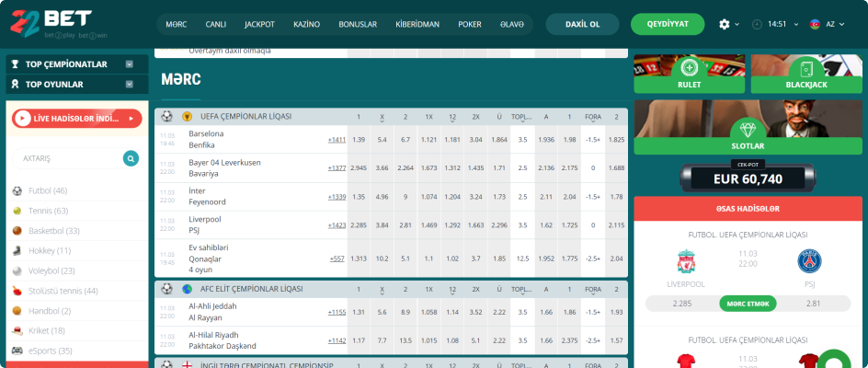Click UEFA Çempionlar Liqası trophy icon

[x=187, y=117]
